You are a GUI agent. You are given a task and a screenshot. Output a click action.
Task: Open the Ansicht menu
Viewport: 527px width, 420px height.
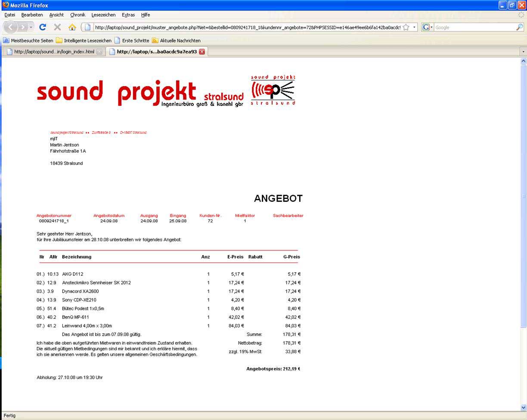point(56,15)
